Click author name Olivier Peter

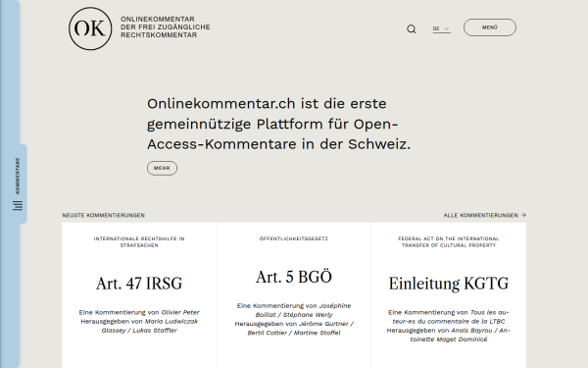[180, 312]
